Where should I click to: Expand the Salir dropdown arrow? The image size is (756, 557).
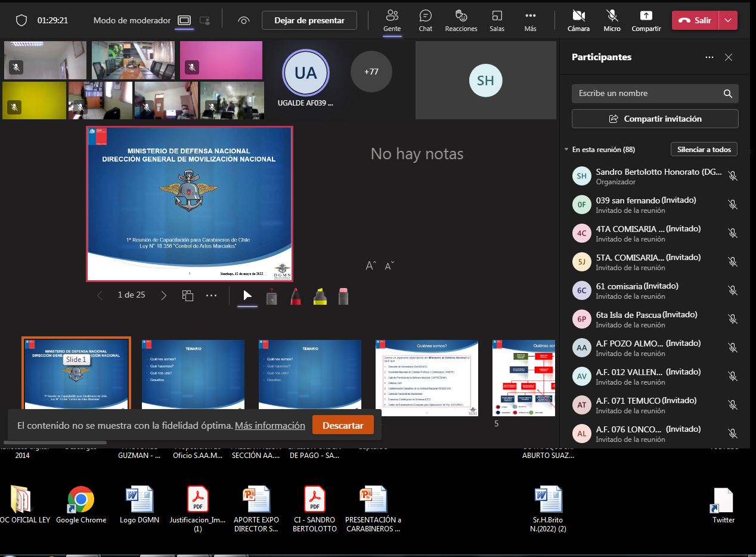(728, 20)
